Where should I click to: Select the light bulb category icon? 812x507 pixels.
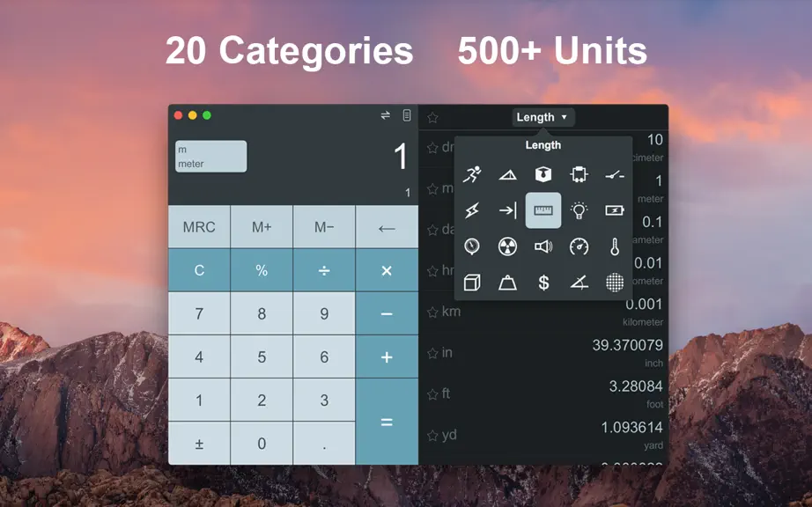tap(579, 210)
